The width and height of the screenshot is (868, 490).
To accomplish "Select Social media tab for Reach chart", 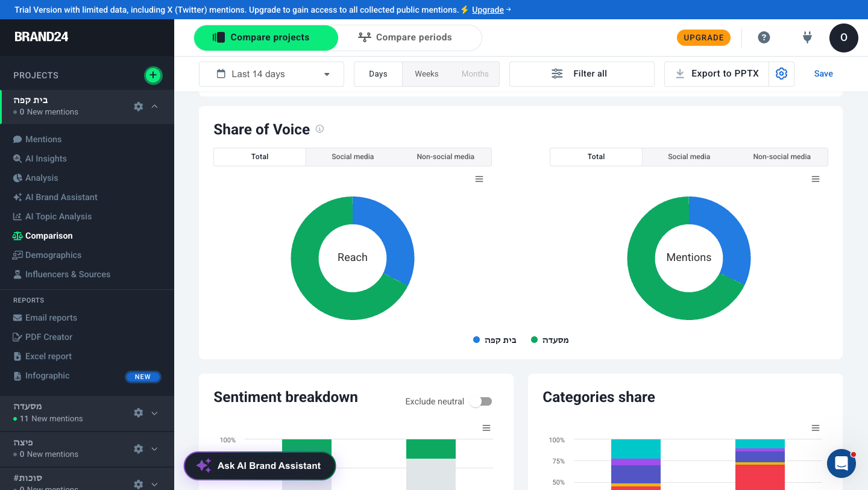I will [353, 157].
